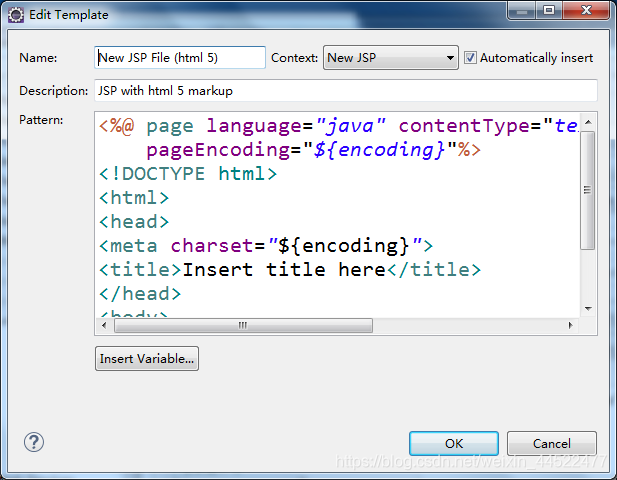This screenshot has height=480, width=617.
Task: Maximize the Edit Template dialog
Action: pyautogui.click(x=549, y=10)
